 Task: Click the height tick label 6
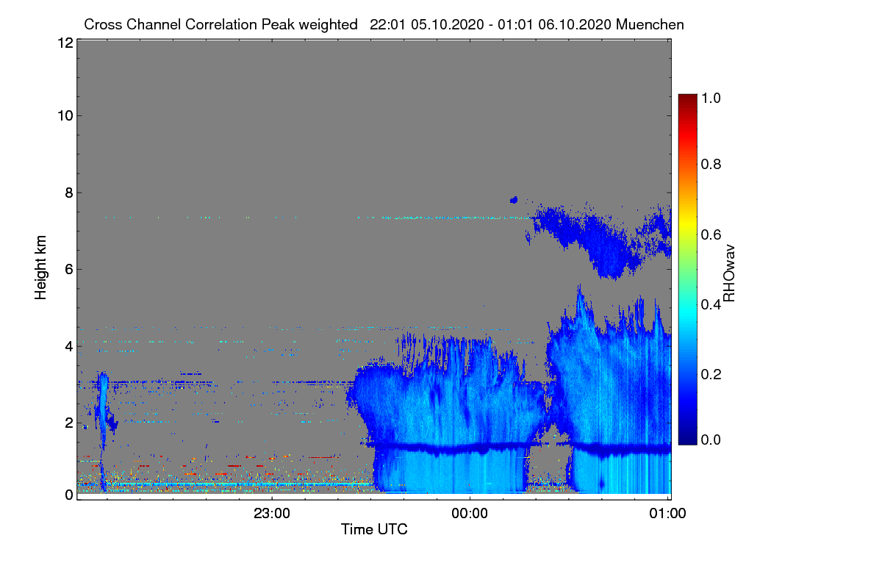point(68,269)
